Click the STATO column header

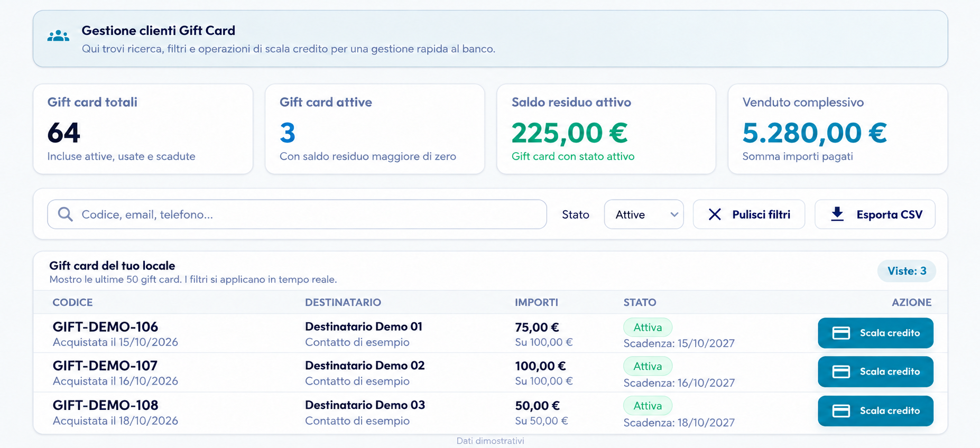(640, 302)
